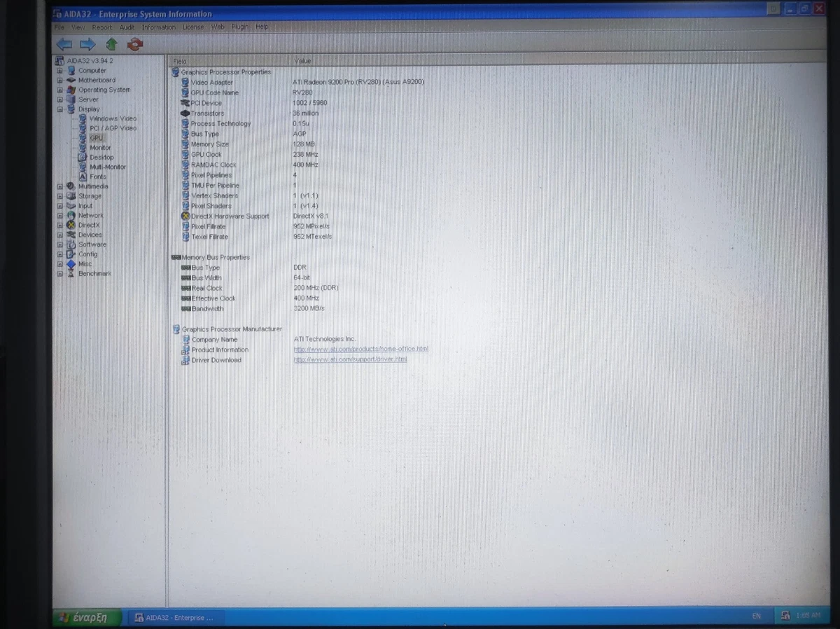Image resolution: width=840 pixels, height=629 pixels.
Task: Click the Product Information row icon
Action: (x=185, y=350)
